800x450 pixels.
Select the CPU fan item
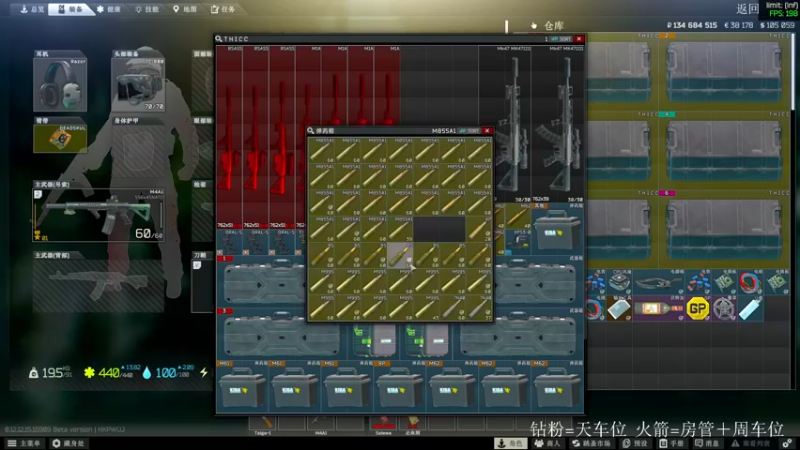[x=620, y=283]
